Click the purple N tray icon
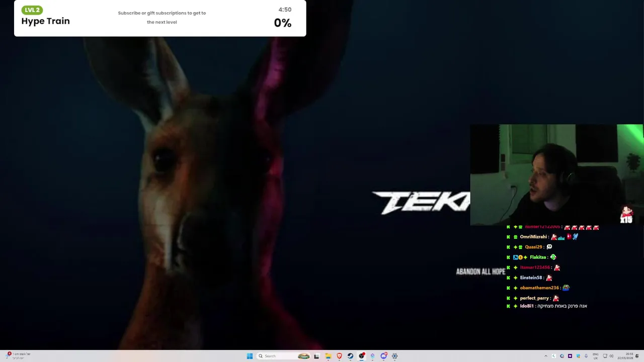 pos(570,356)
